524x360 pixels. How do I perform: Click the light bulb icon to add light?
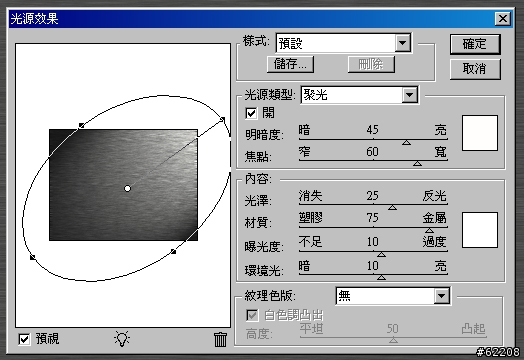coord(122,339)
